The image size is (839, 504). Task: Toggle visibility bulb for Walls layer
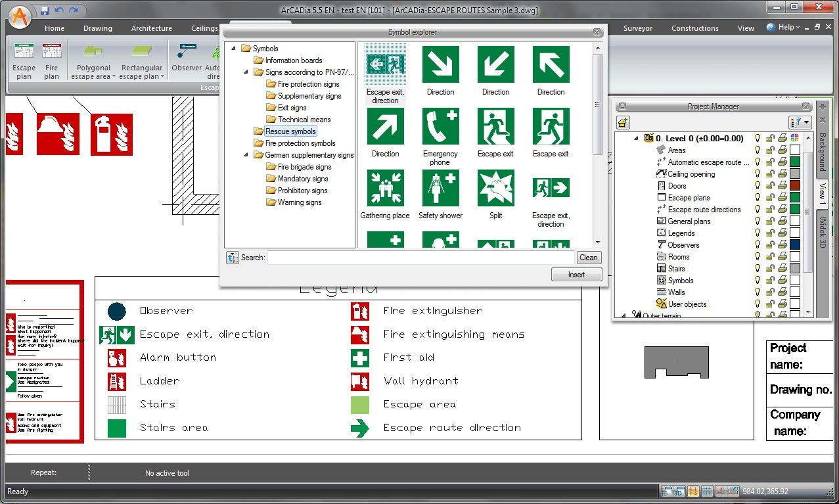pos(758,292)
